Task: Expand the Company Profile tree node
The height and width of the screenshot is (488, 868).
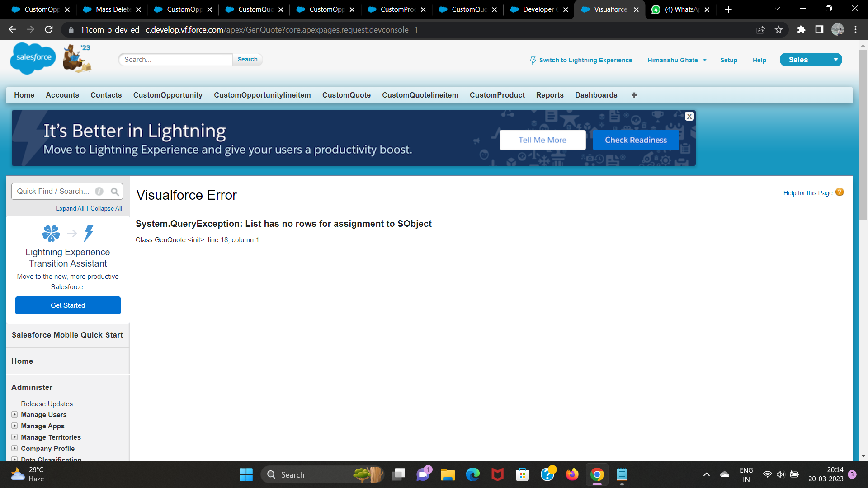Action: pyautogui.click(x=14, y=449)
